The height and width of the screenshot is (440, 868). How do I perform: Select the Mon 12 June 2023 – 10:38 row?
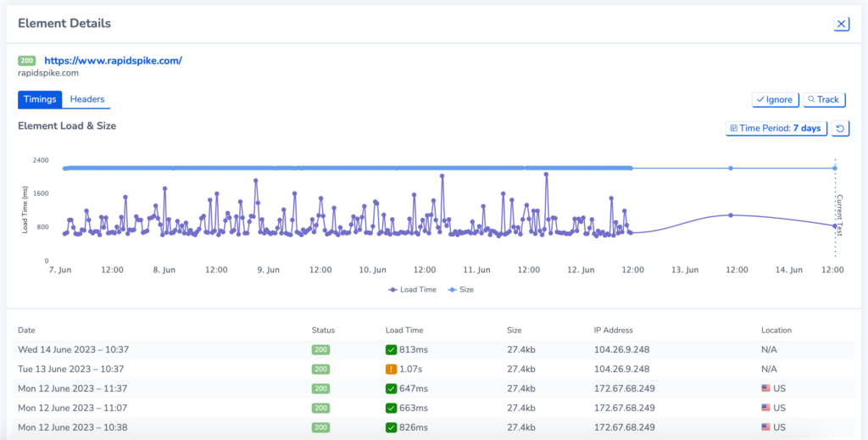coord(434,427)
